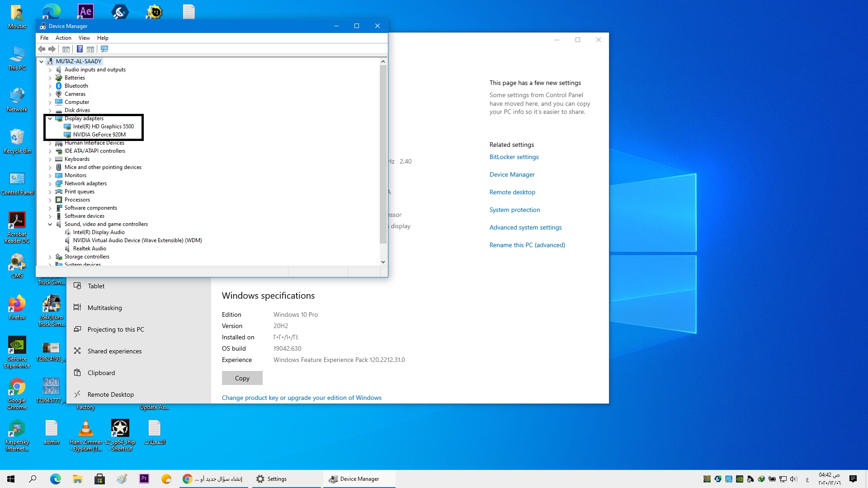Click the Premiere Pro taskbar icon
The image size is (868, 488).
(144, 479)
